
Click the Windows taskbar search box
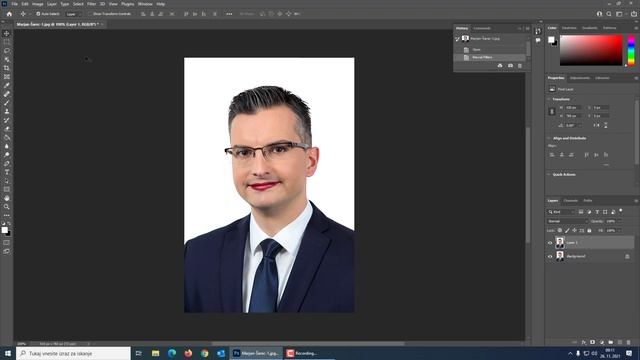pos(73,353)
